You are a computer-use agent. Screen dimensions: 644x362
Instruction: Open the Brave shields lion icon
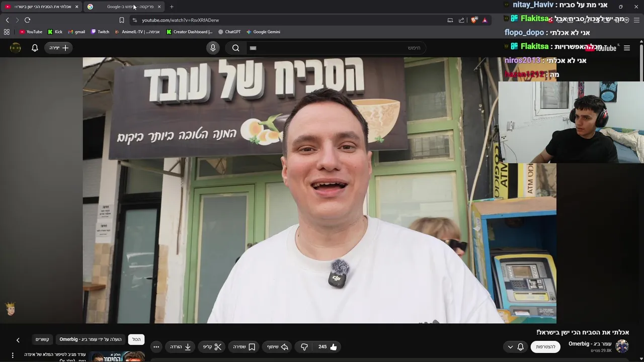474,20
